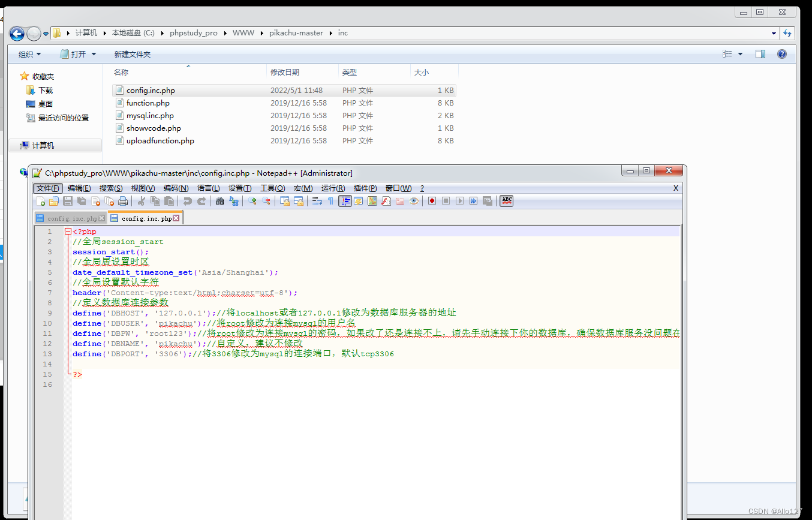Enable spell check via ABC icon
The height and width of the screenshot is (520, 812).
(x=506, y=201)
